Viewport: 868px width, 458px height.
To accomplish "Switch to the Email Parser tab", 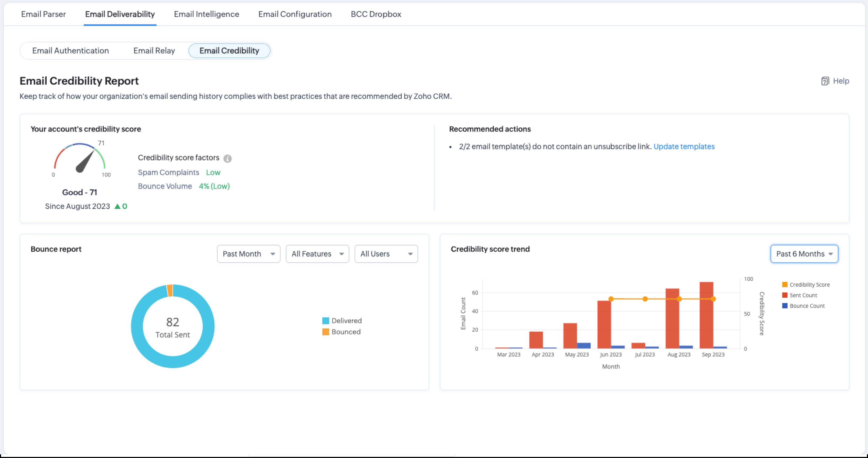I will (43, 14).
